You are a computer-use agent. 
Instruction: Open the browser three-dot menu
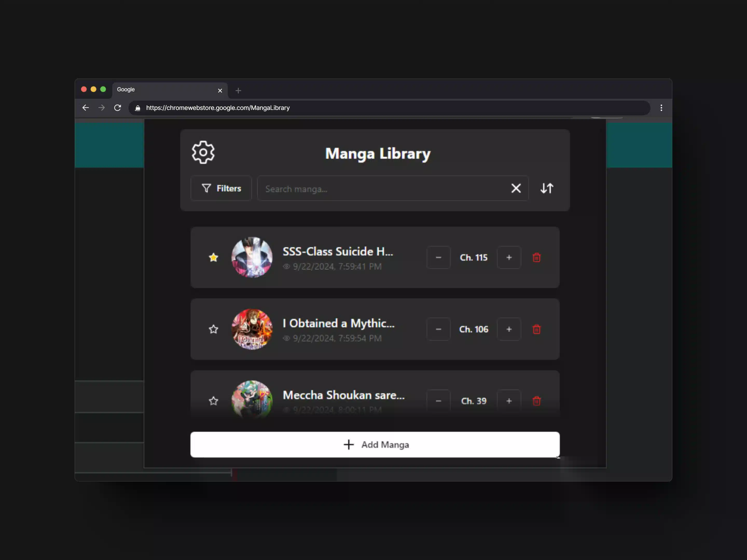(x=661, y=108)
